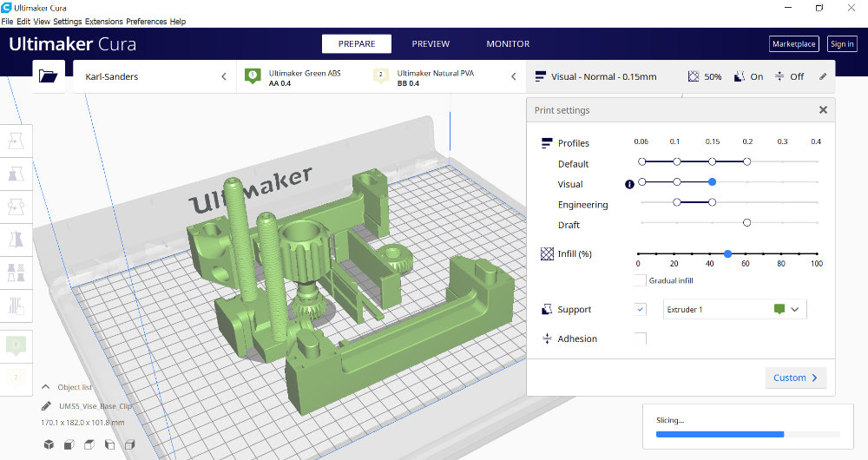Switch to top view cube icon

[89, 444]
